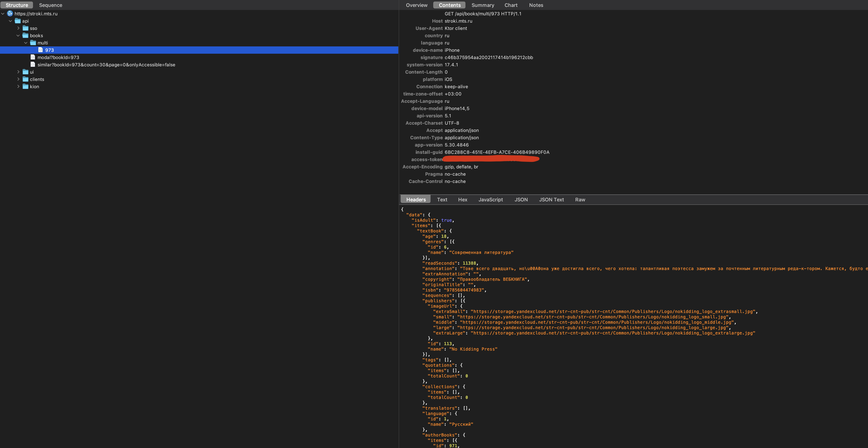Viewport: 868px width, 448px height.
Task: Expand the sso folder chevron
Action: pyautogui.click(x=18, y=28)
